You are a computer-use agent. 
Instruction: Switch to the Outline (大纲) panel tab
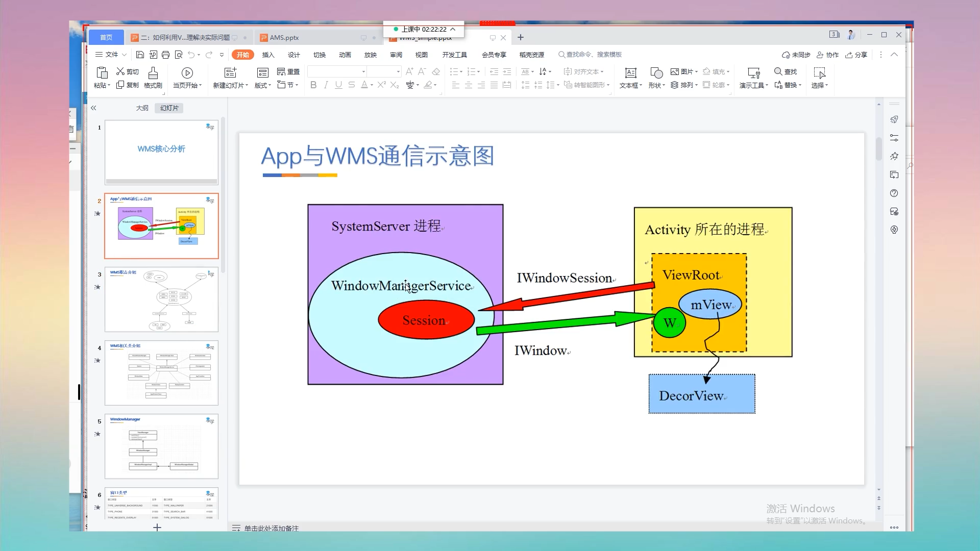coord(142,108)
